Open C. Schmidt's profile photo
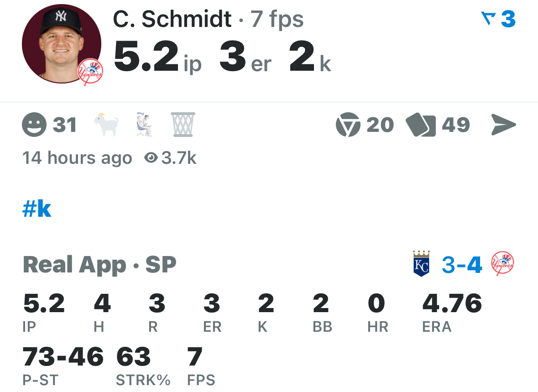 pyautogui.click(x=62, y=44)
